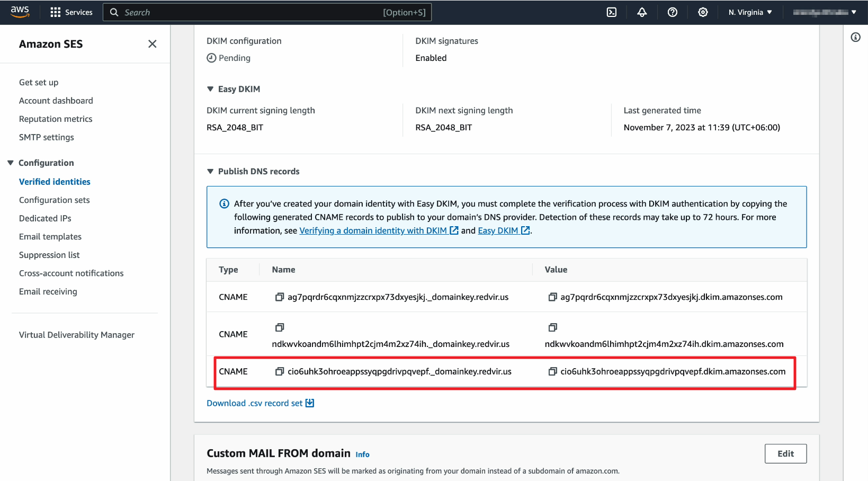Image resolution: width=868 pixels, height=481 pixels.
Task: Open AWS CloudShell terminal icon
Action: tap(611, 12)
